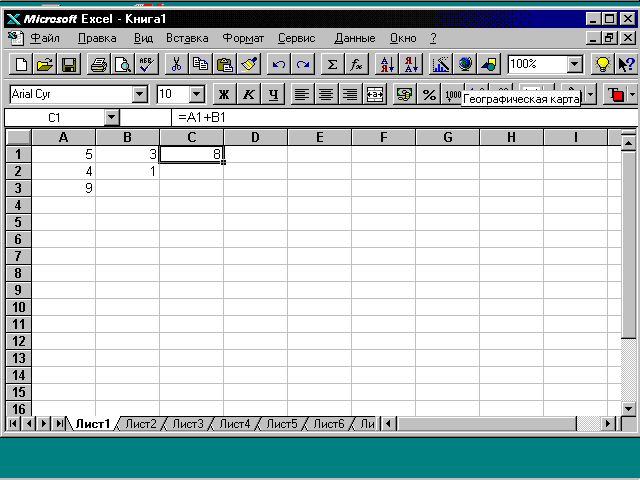Screen dimensions: 640x480
Task: Align cell contents right
Action: pos(351,95)
